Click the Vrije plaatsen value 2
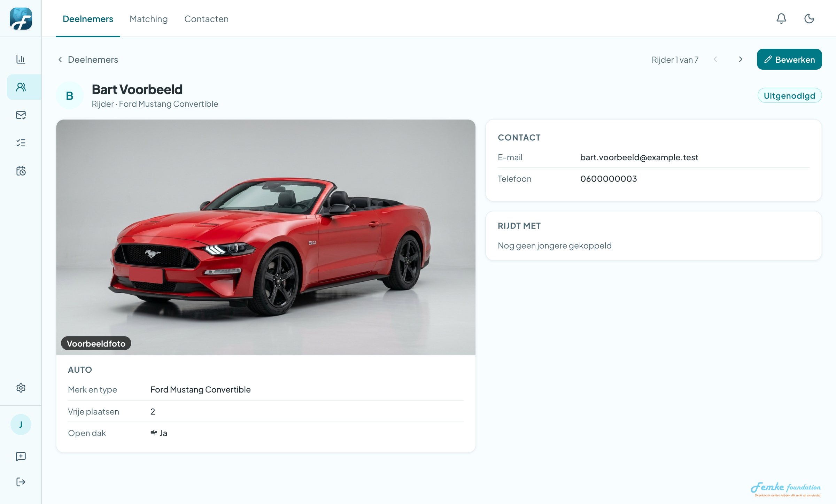Image resolution: width=836 pixels, height=504 pixels. tap(153, 411)
